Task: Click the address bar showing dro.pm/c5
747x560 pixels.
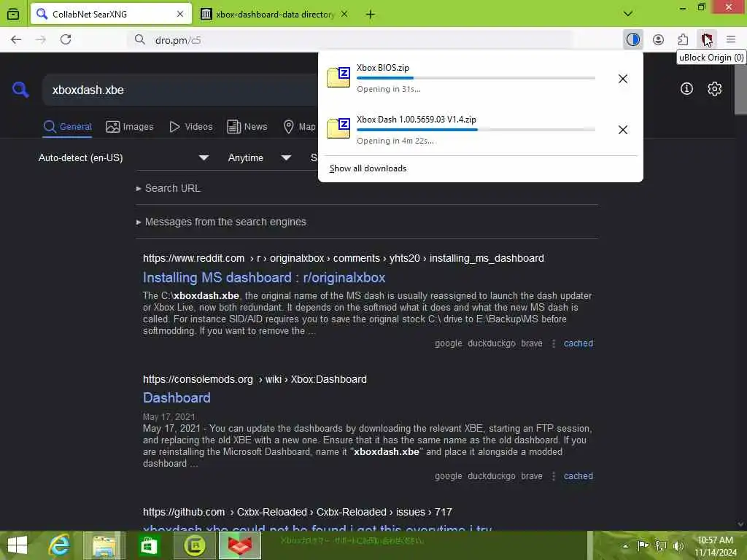Action: click(x=350, y=40)
